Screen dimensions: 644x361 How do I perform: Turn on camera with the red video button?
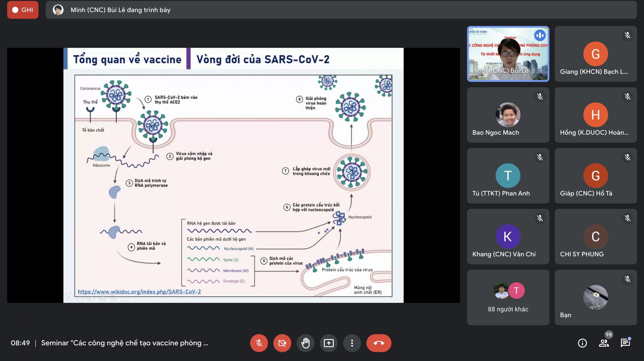pos(282,343)
